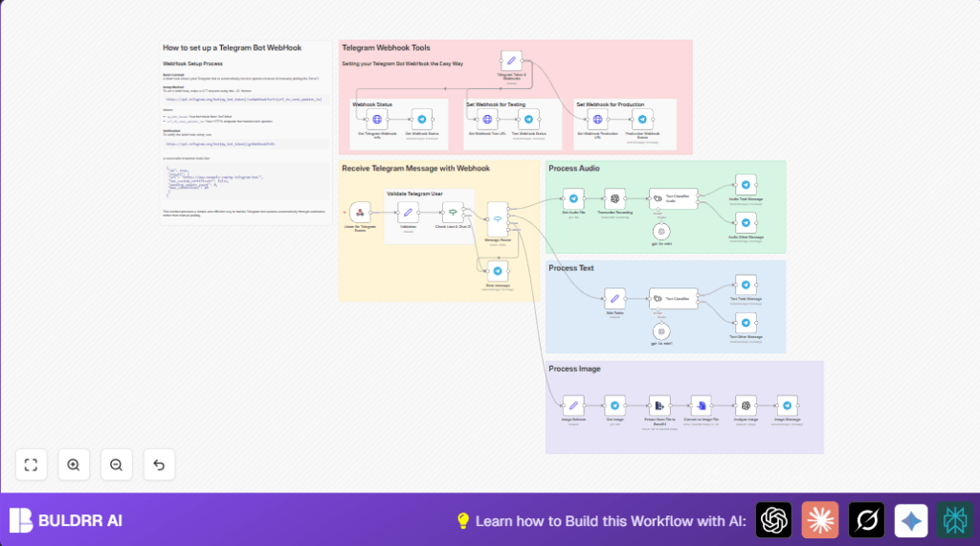Click the Text Classifier Audio node
Screen dimensions: 980x546
668,197
